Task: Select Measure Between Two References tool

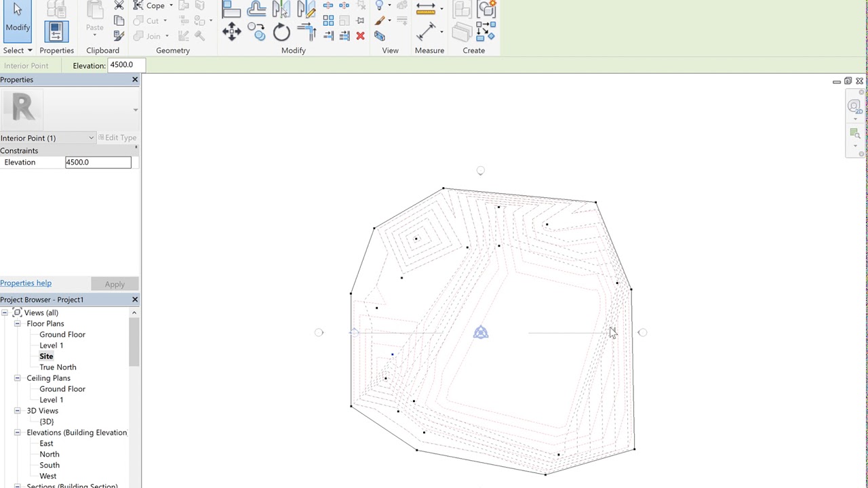Action: pyautogui.click(x=426, y=8)
